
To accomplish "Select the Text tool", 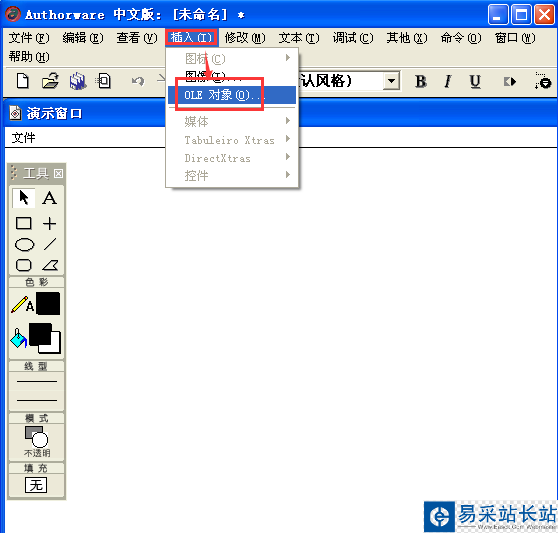I will point(49,198).
